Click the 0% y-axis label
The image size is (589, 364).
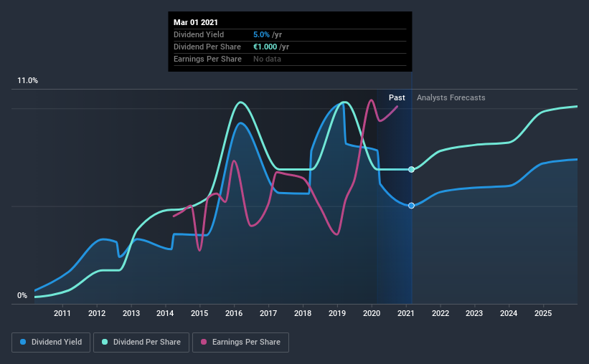22,296
